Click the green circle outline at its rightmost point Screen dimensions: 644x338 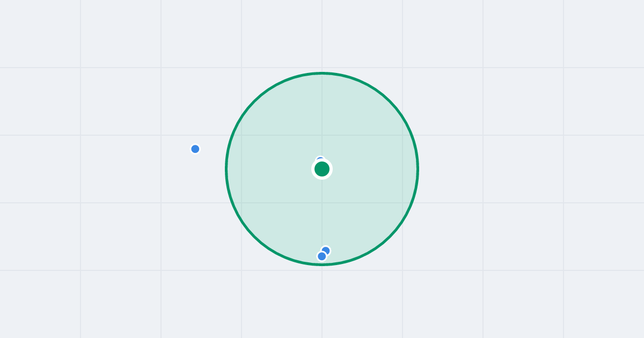[x=418, y=169]
